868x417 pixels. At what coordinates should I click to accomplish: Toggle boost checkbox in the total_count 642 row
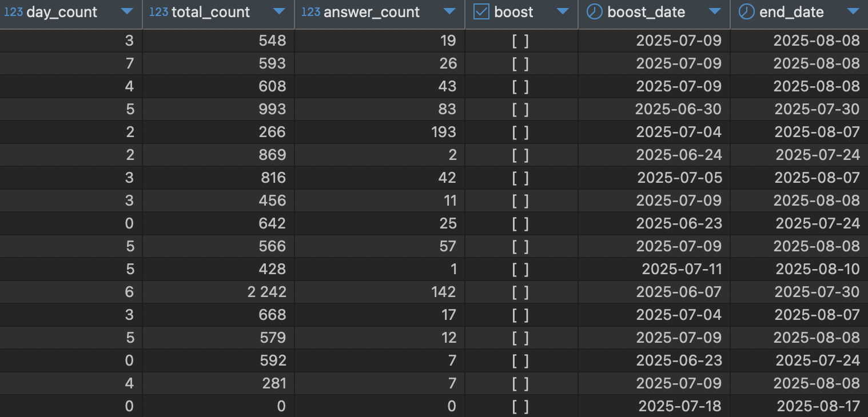click(x=520, y=223)
